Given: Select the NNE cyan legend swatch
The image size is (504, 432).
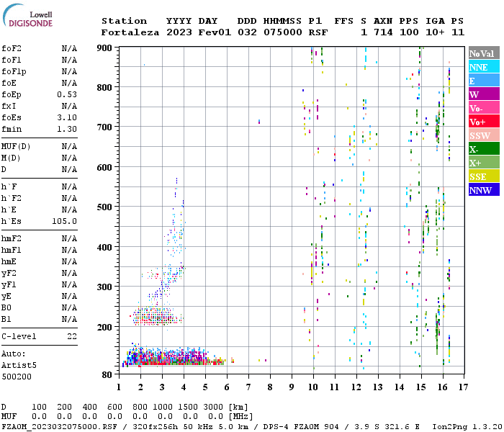Looking at the screenshot, I should pyautogui.click(x=484, y=67).
